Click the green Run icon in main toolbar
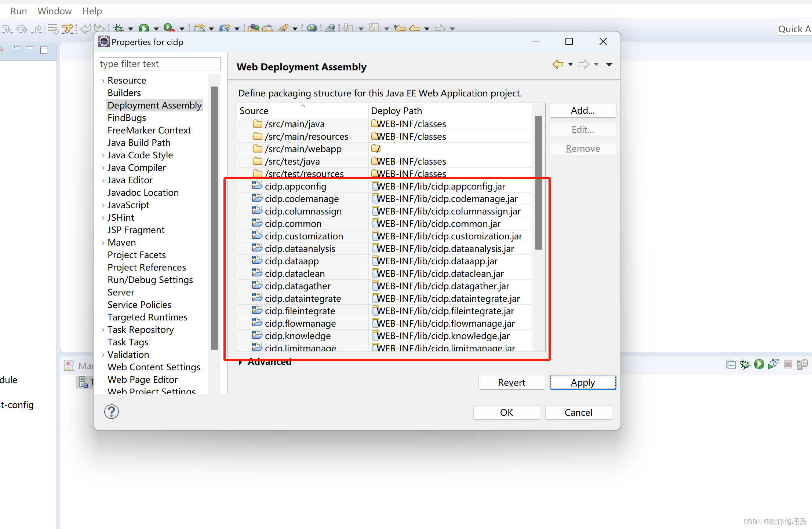 pyautogui.click(x=144, y=28)
